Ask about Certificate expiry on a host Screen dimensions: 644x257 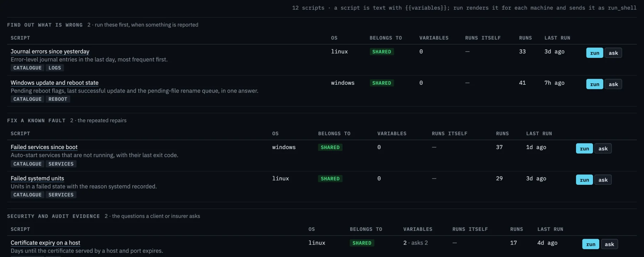click(x=609, y=244)
